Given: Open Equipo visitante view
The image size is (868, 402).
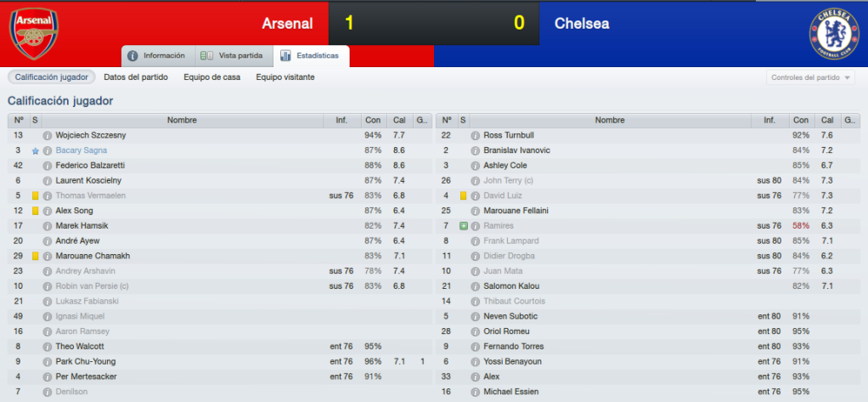Looking at the screenshot, I should pos(285,77).
